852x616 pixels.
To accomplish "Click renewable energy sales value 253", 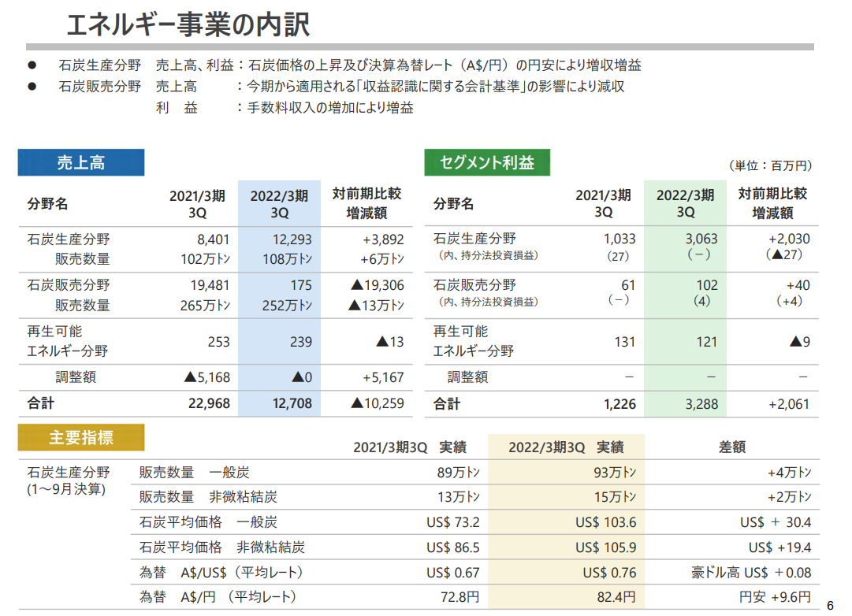I will point(218,342).
